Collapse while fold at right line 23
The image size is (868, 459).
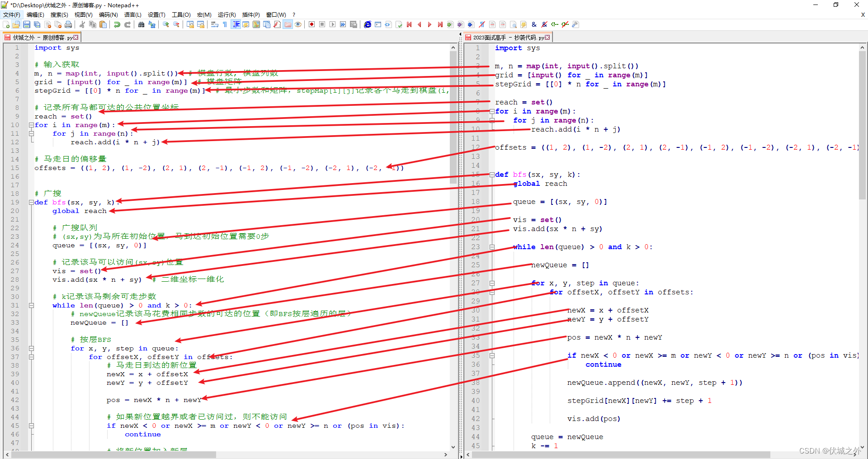tap(492, 247)
